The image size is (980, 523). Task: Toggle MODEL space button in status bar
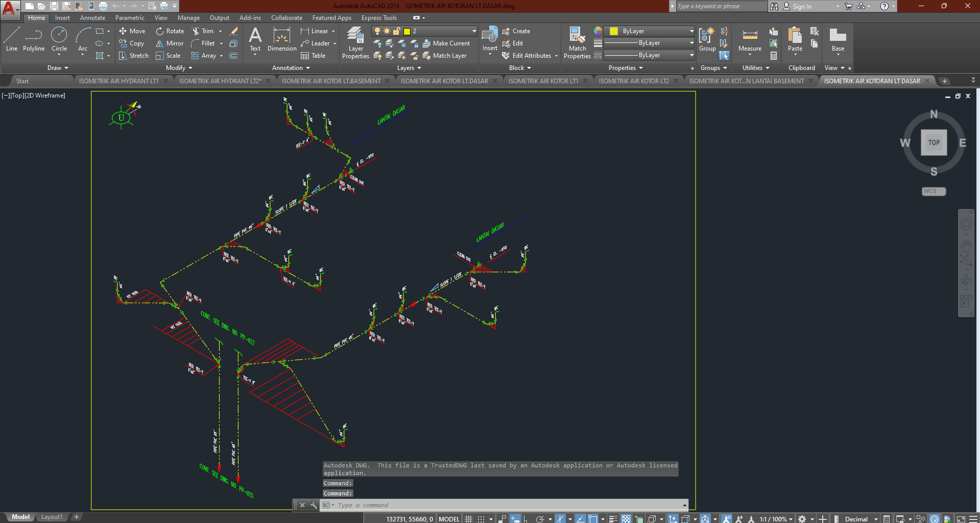tap(449, 519)
